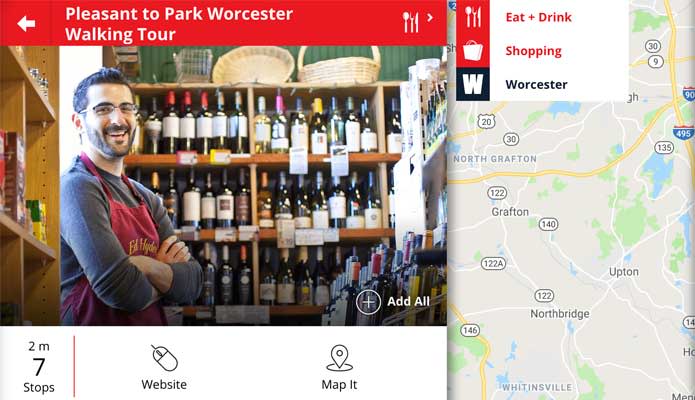The height and width of the screenshot is (400, 695).
Task: Click Grafton on the map
Action: coord(510,212)
